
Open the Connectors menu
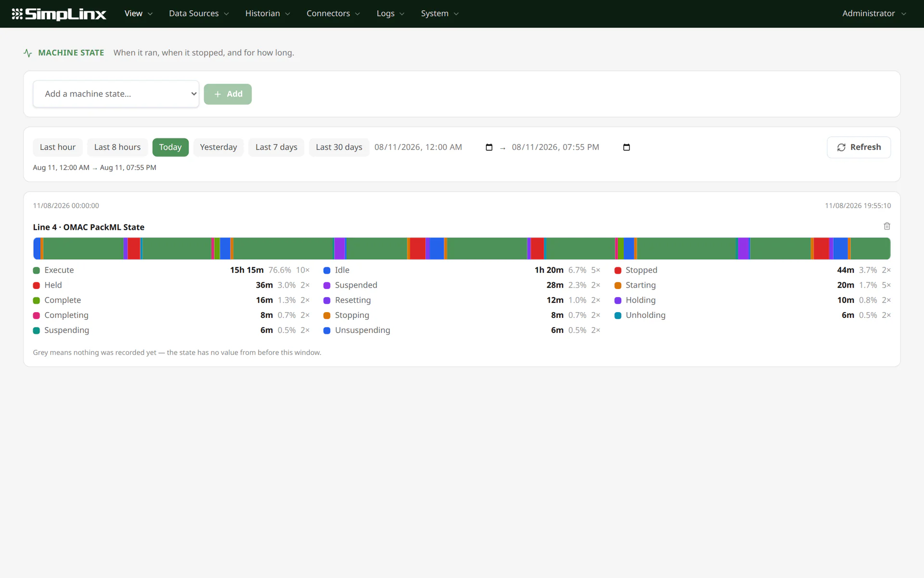[x=333, y=13]
